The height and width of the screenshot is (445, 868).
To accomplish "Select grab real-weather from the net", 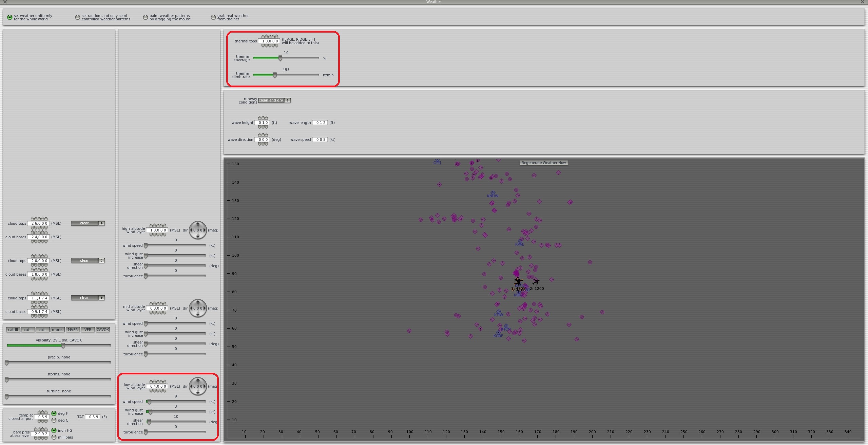I will click(x=213, y=17).
